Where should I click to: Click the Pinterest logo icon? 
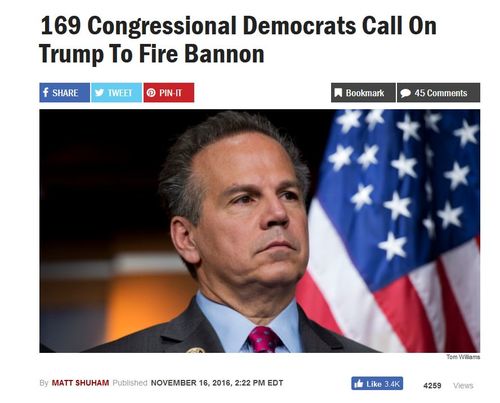tap(151, 93)
